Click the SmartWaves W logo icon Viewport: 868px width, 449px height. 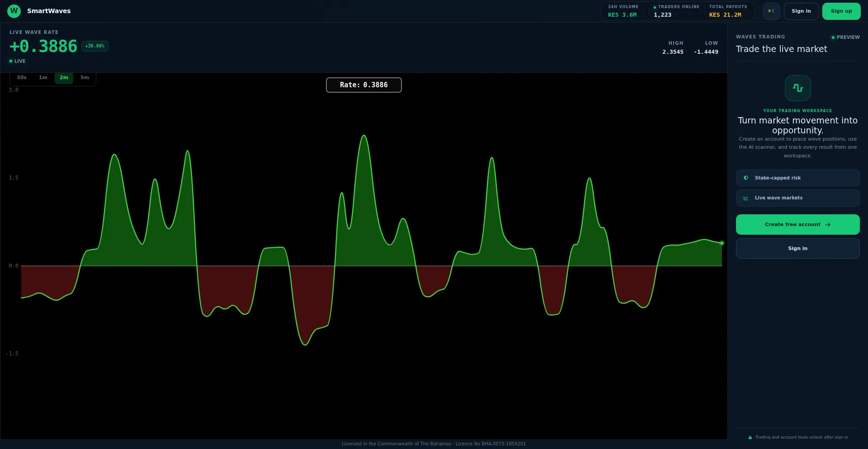click(x=14, y=11)
